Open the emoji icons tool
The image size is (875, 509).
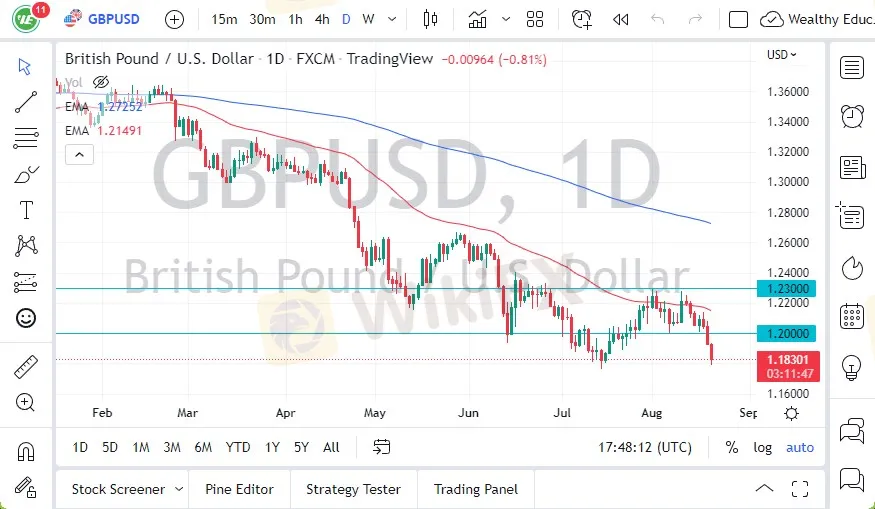click(26, 318)
